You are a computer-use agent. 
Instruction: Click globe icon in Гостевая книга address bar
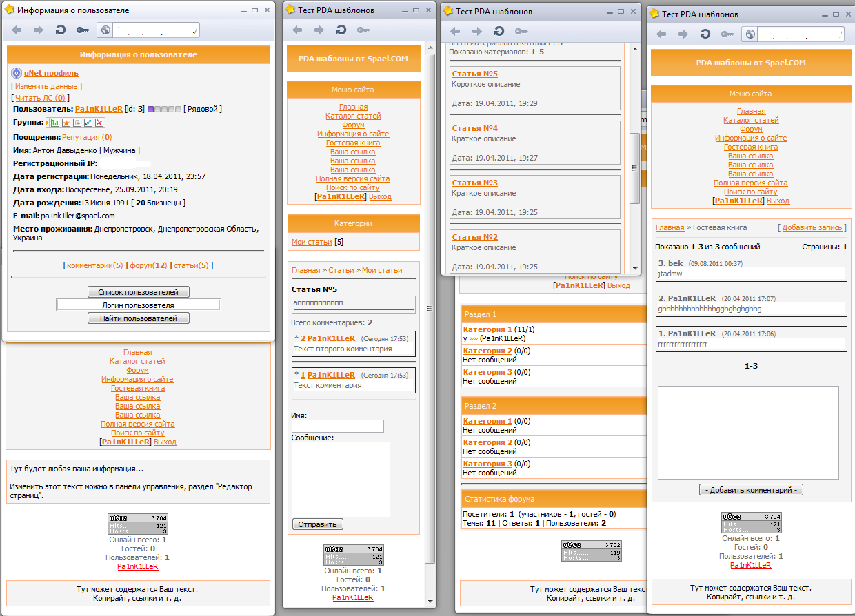pyautogui.click(x=750, y=34)
